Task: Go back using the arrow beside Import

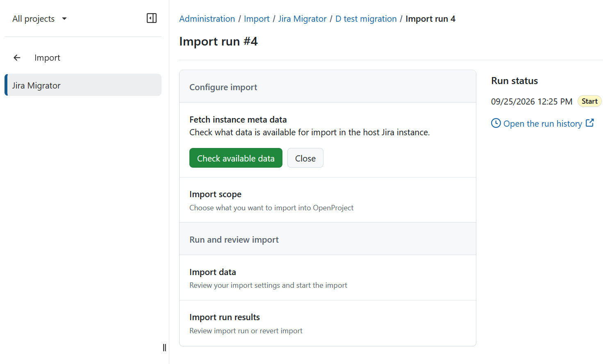Action: point(17,58)
